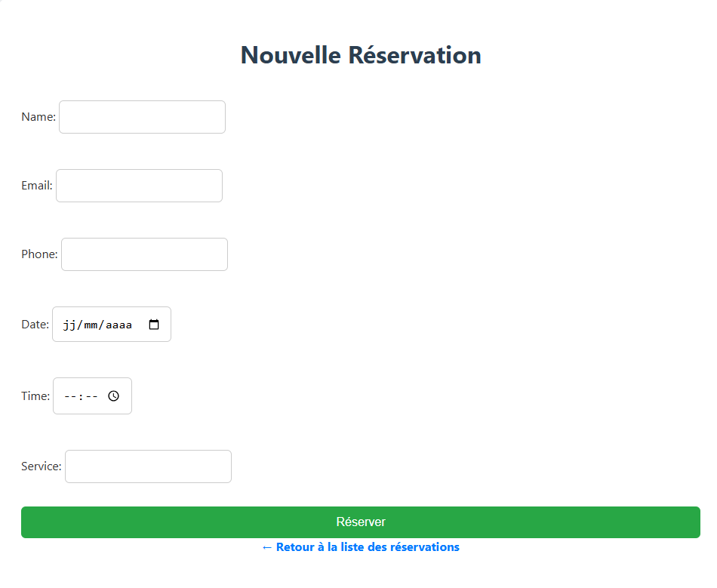Viewport: 717px width, 588px height.
Task: Follow the 'Retour à la liste des réservations' link
Action: coord(361,546)
